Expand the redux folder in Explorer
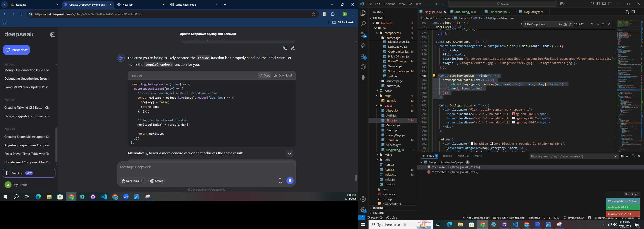The height and width of the screenshot is (229, 644). coord(377,155)
